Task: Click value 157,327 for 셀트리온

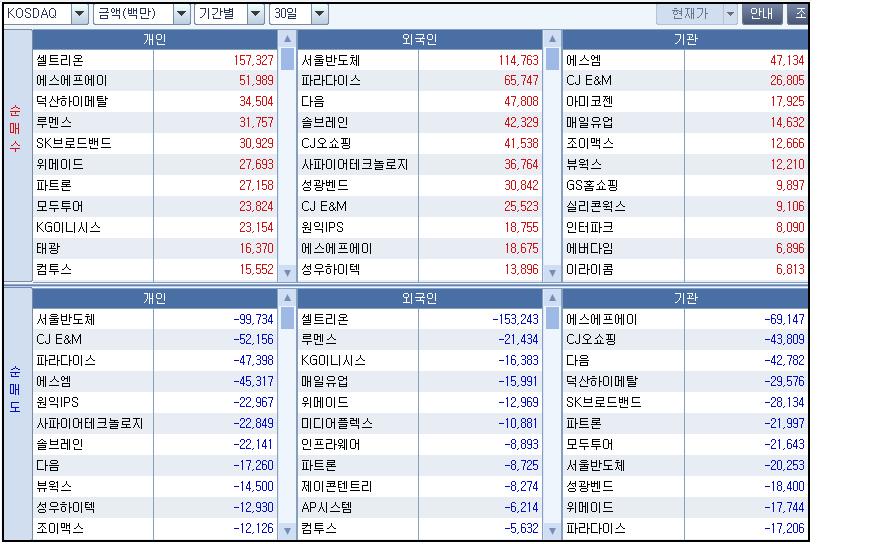Action: point(253,60)
